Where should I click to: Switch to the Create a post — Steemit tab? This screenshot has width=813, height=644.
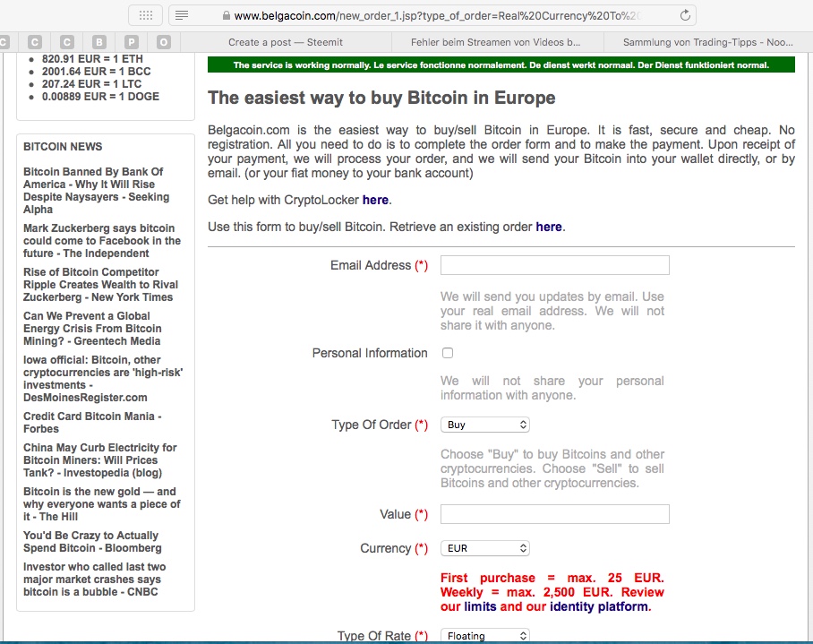coord(286,42)
